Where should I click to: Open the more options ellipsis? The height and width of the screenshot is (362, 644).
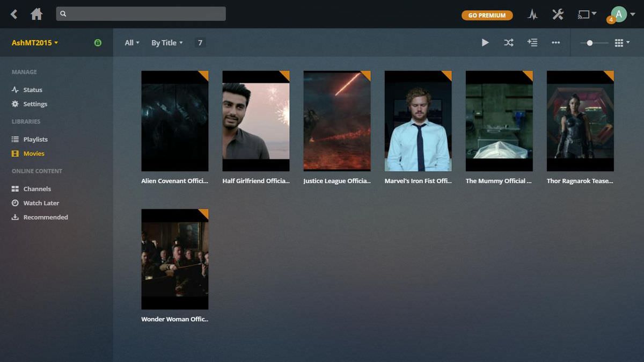(x=555, y=42)
